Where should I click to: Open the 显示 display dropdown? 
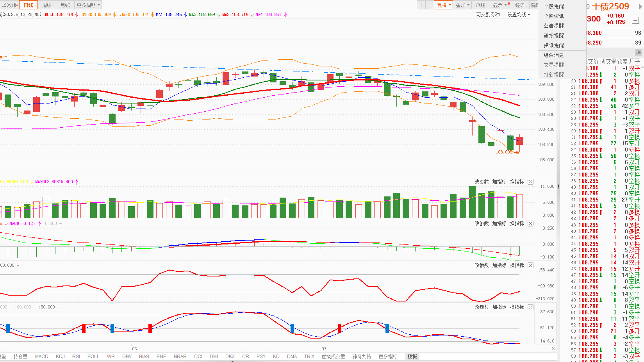[x=500, y=5]
